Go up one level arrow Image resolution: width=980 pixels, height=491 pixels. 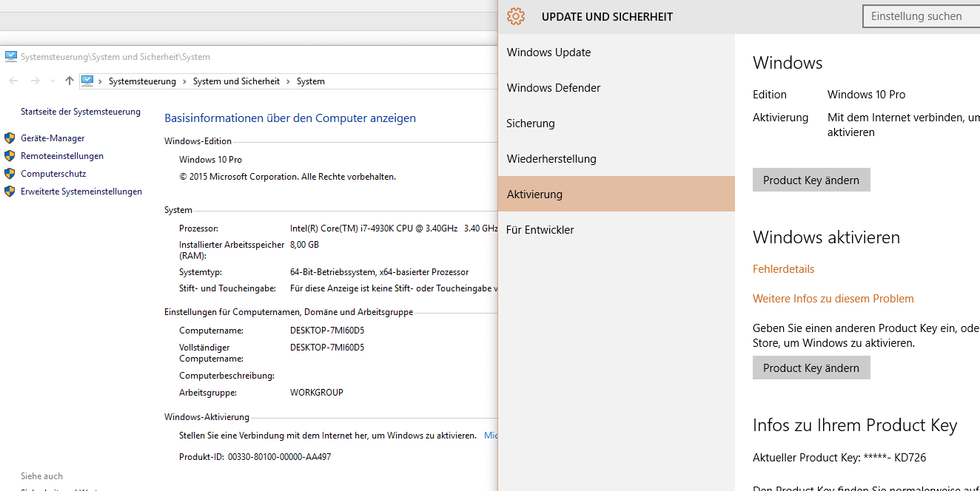[x=69, y=81]
